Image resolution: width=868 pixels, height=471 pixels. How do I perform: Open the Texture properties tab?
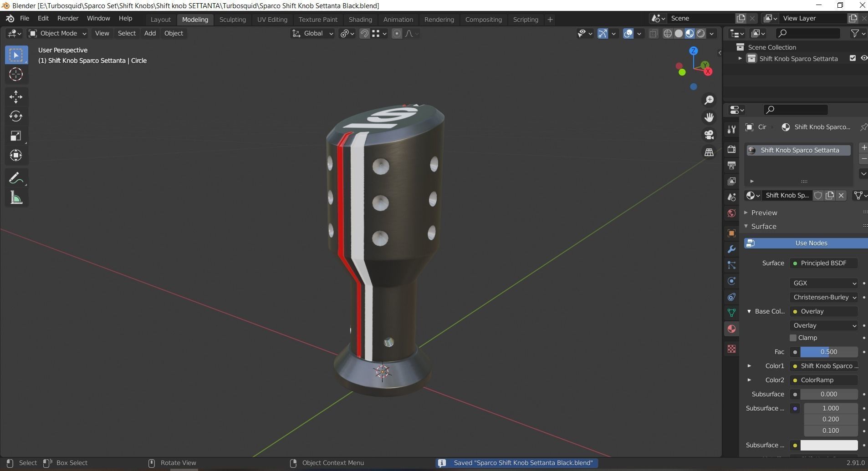[731, 349]
